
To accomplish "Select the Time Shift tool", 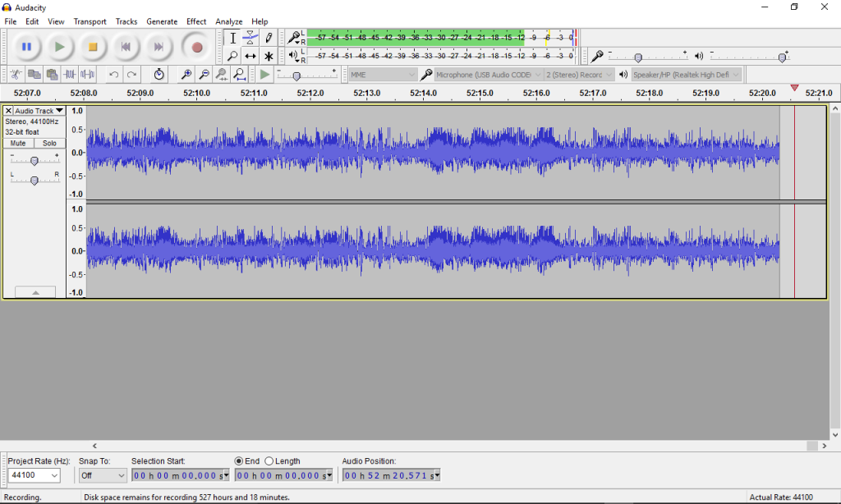I will [x=250, y=57].
